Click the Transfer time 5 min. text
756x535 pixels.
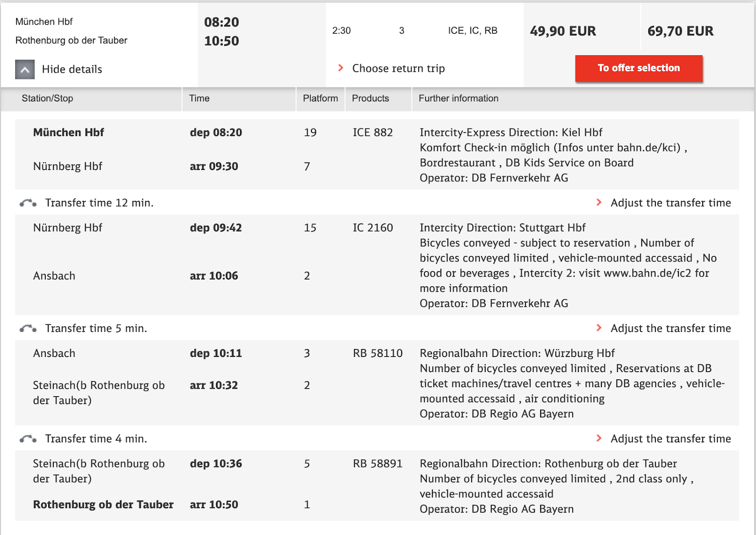point(96,329)
